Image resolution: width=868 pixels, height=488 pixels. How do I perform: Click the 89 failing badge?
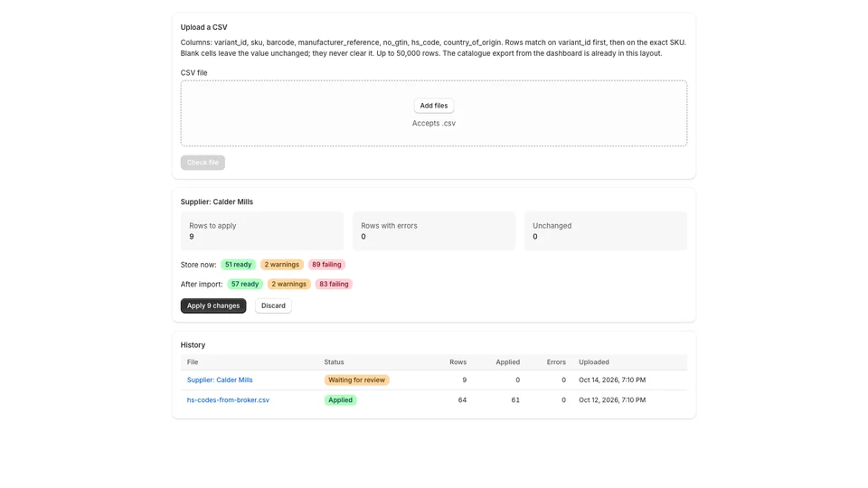pos(326,265)
